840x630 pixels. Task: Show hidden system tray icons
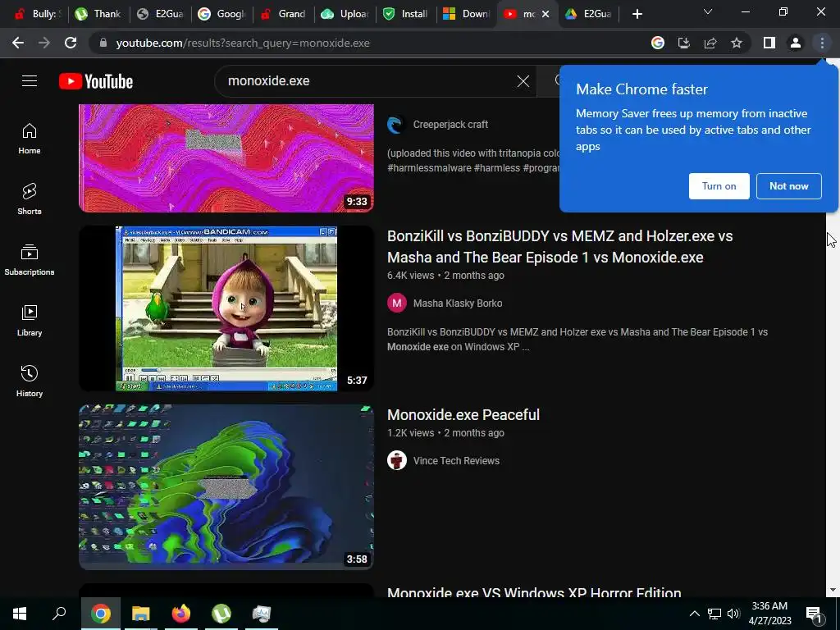tap(694, 614)
